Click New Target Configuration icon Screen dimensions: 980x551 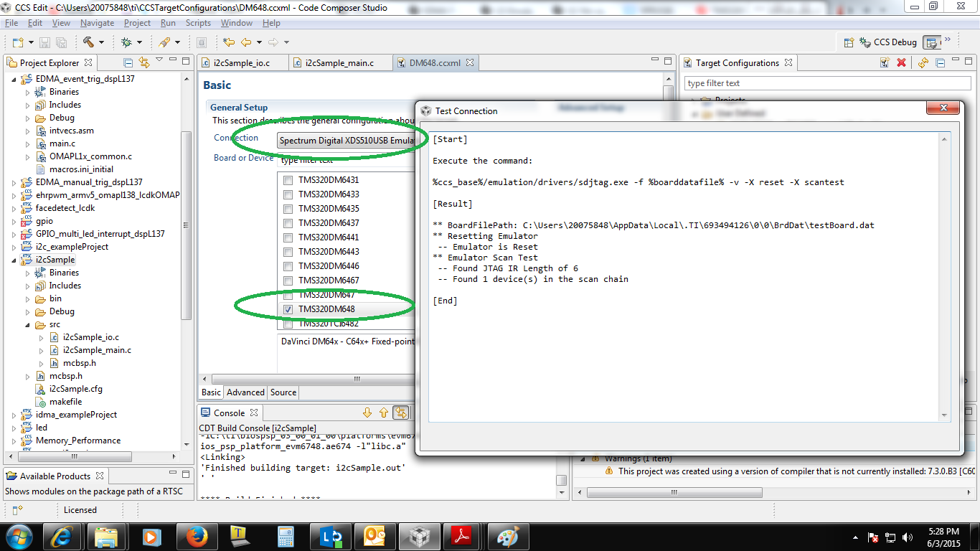click(885, 62)
